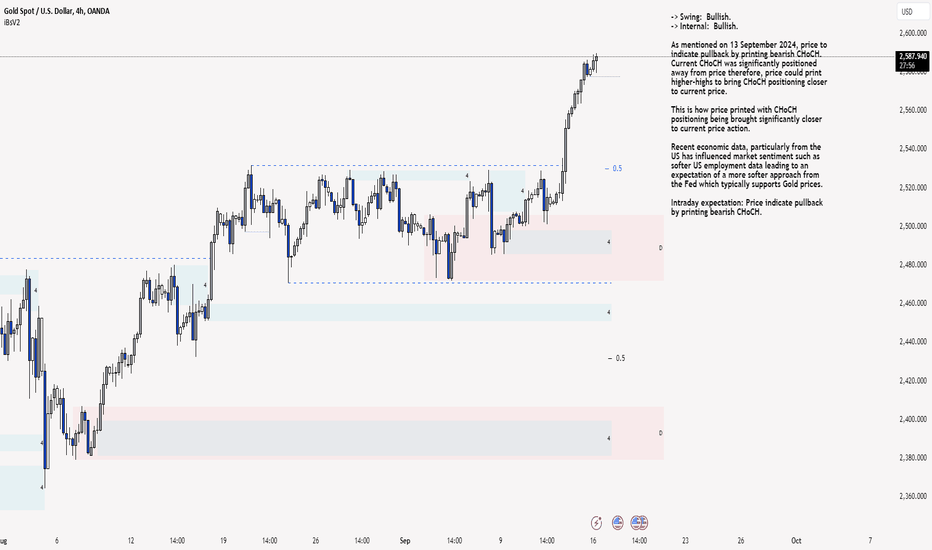Click the 2,520.000 price axis label
Viewport: 932px width, 550px height.
(x=912, y=187)
